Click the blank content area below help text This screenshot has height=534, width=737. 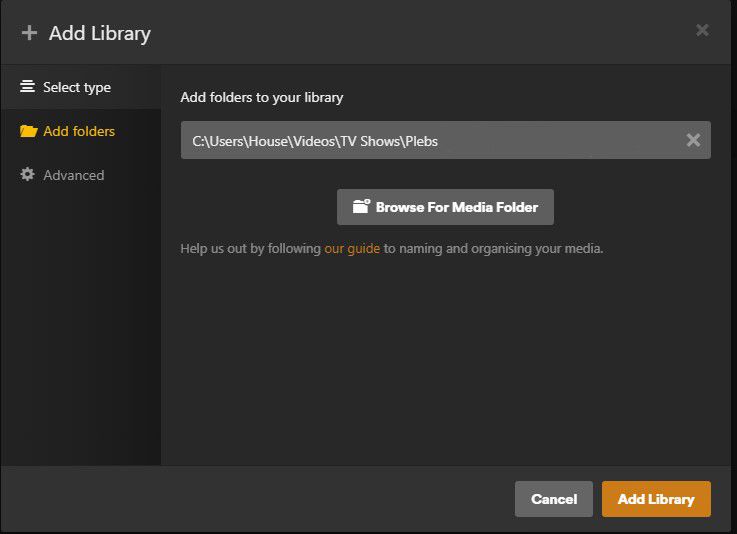click(x=446, y=362)
